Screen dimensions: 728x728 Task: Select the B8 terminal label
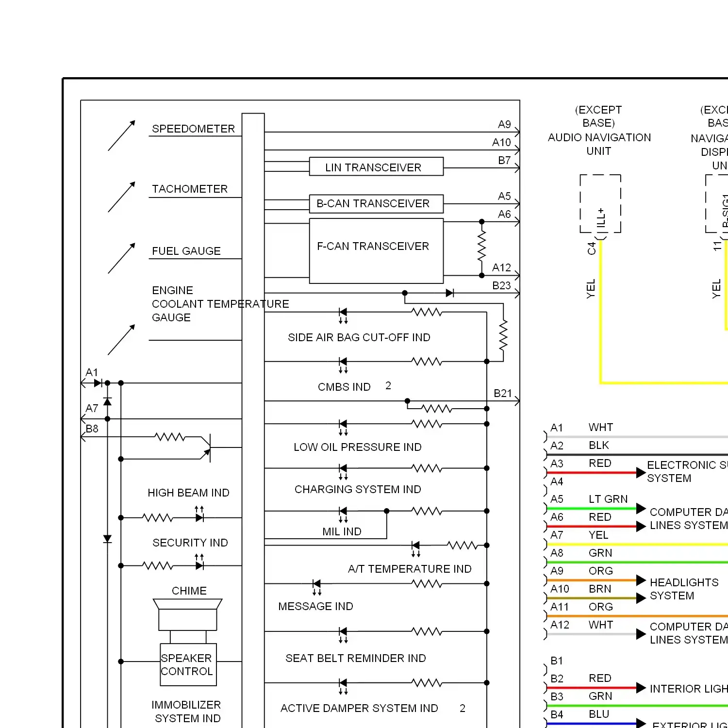tap(92, 429)
